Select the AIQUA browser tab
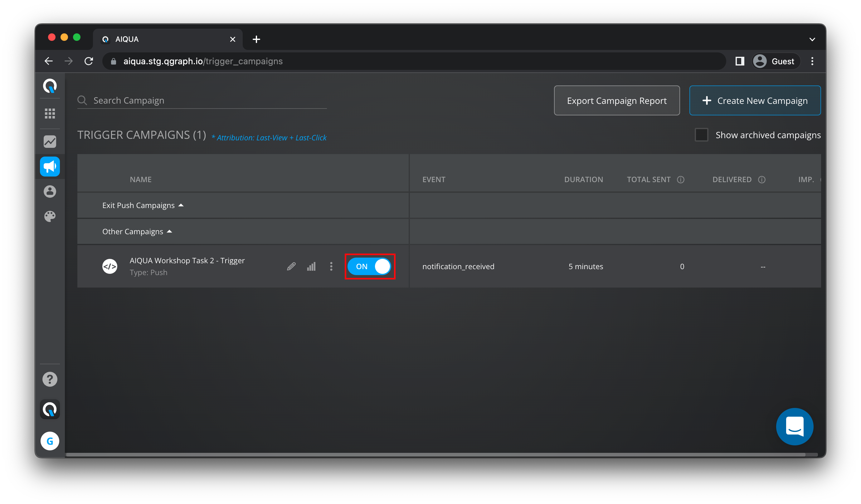Screen dimensions: 861x504 point(164,39)
